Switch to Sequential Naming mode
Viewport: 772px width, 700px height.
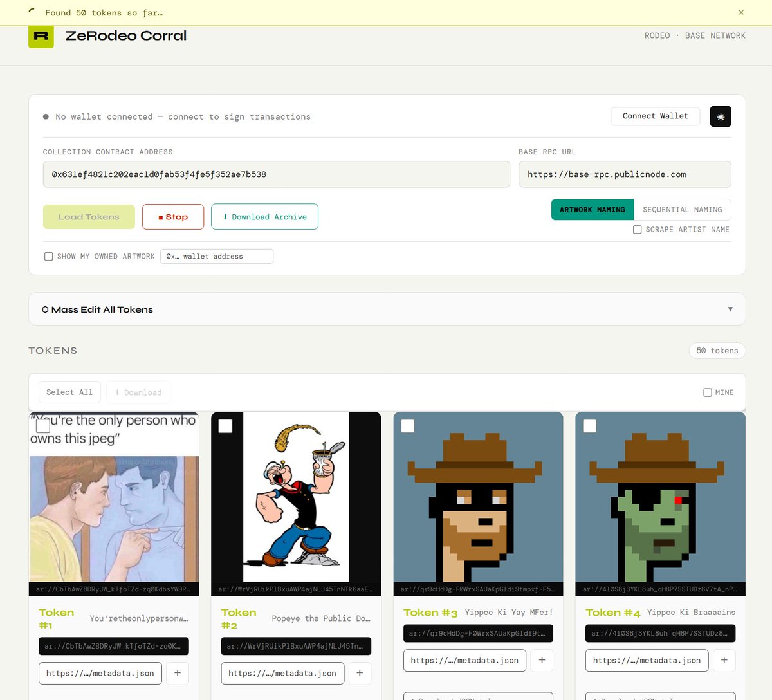[x=683, y=210]
